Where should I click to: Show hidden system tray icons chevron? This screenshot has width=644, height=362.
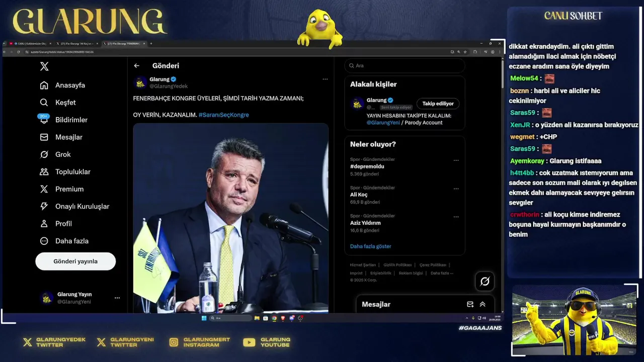coord(467,318)
